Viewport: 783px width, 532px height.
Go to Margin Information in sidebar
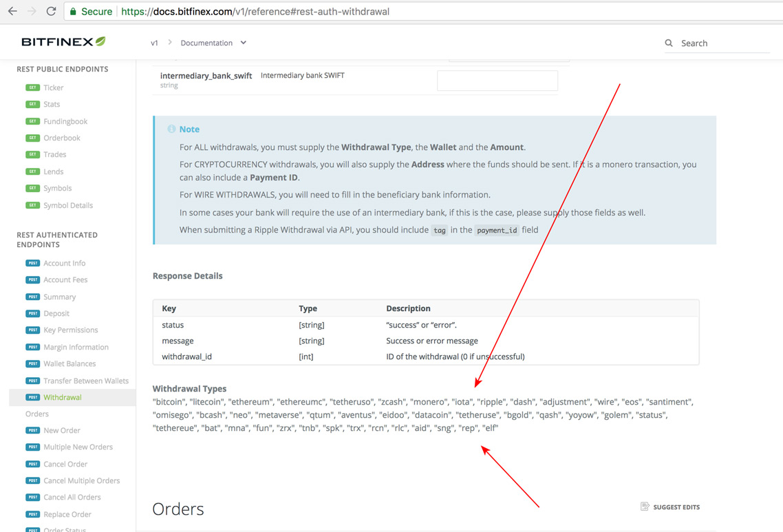[x=76, y=347]
